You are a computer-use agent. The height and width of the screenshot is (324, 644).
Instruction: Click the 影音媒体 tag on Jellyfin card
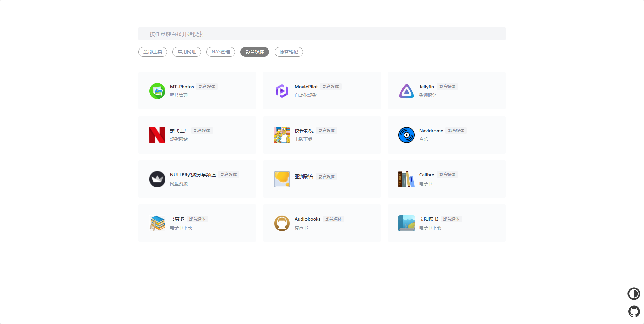447,87
